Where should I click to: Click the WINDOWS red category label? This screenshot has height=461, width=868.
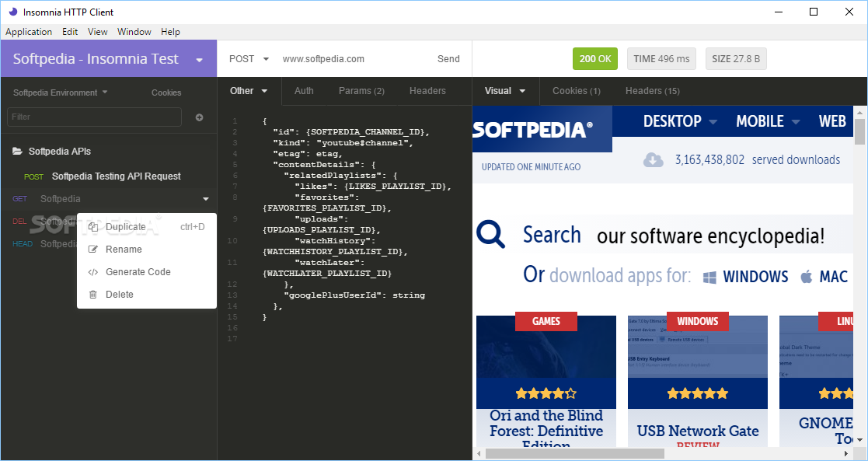[698, 321]
